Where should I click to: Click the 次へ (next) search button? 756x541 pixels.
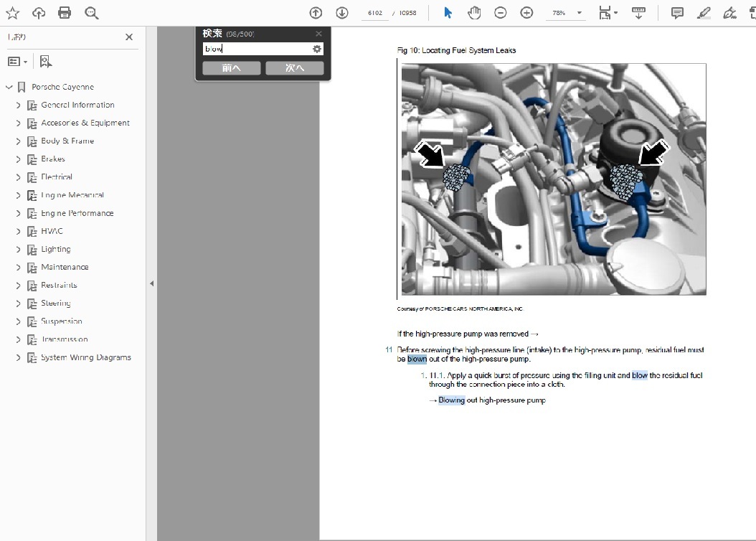(294, 68)
